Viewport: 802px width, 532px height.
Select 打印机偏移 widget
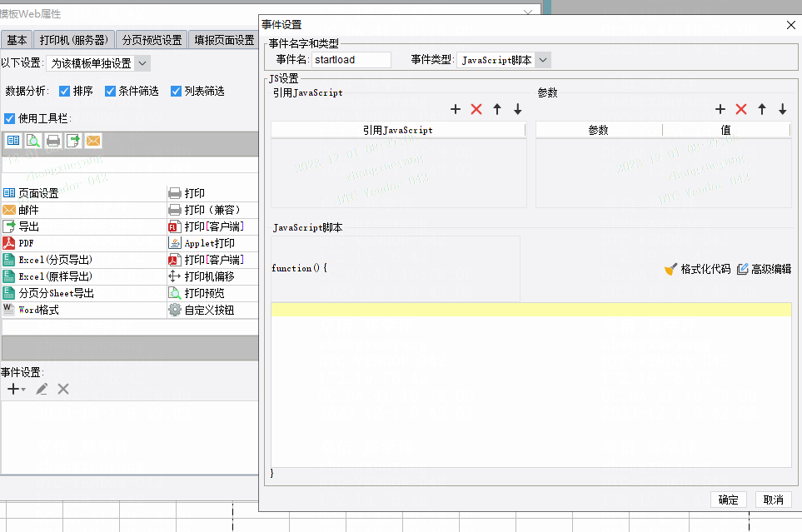[x=212, y=276]
